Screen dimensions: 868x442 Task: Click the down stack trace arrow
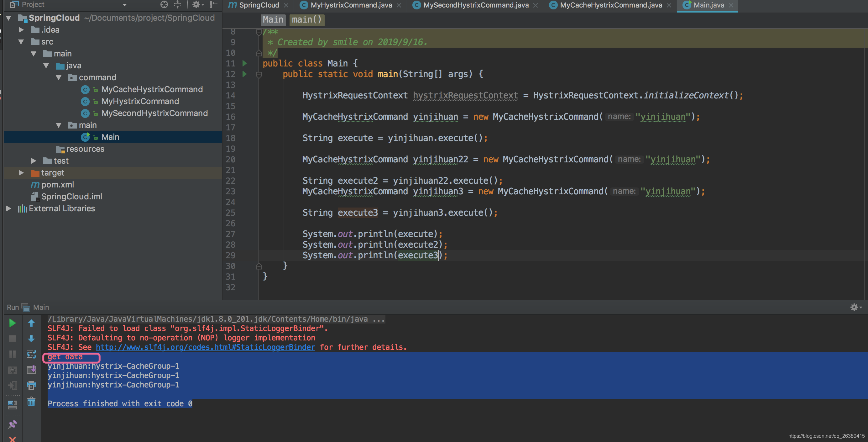(31, 339)
